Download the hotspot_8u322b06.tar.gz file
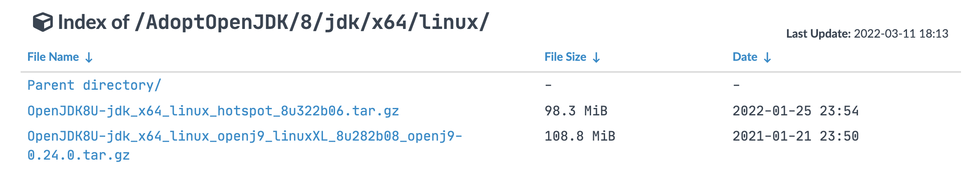The image size is (980, 177). click(213, 111)
